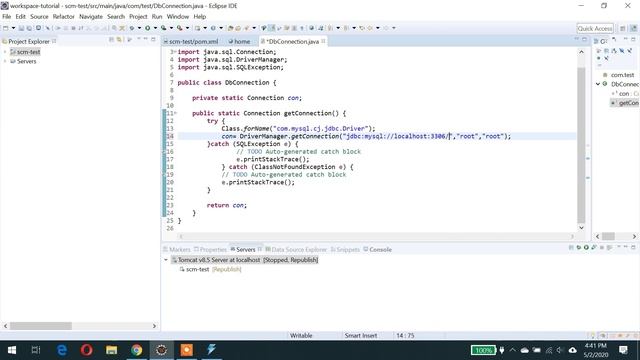Image resolution: width=640 pixels, height=360 pixels.
Task: Open Project Explorer view menu arrow
Action: (139, 39)
